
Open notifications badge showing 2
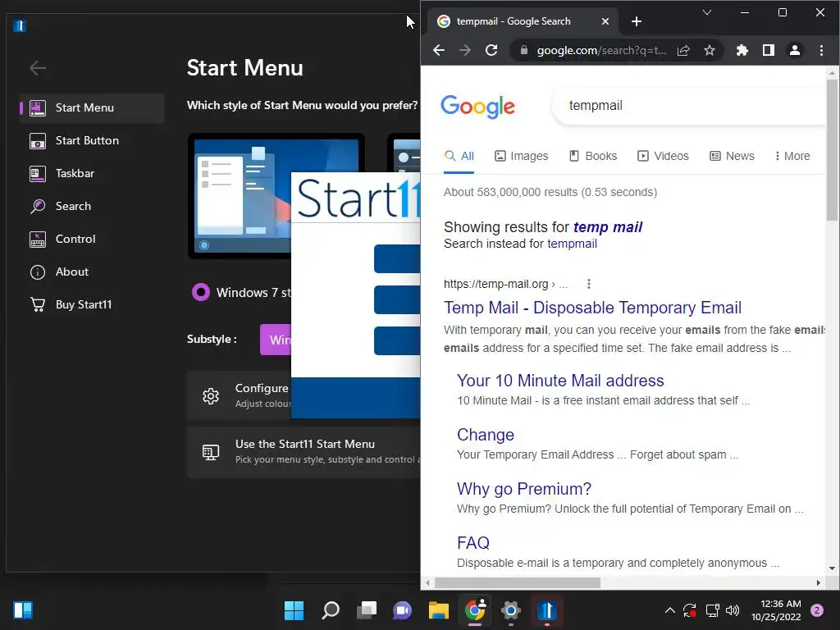pyautogui.click(x=817, y=610)
